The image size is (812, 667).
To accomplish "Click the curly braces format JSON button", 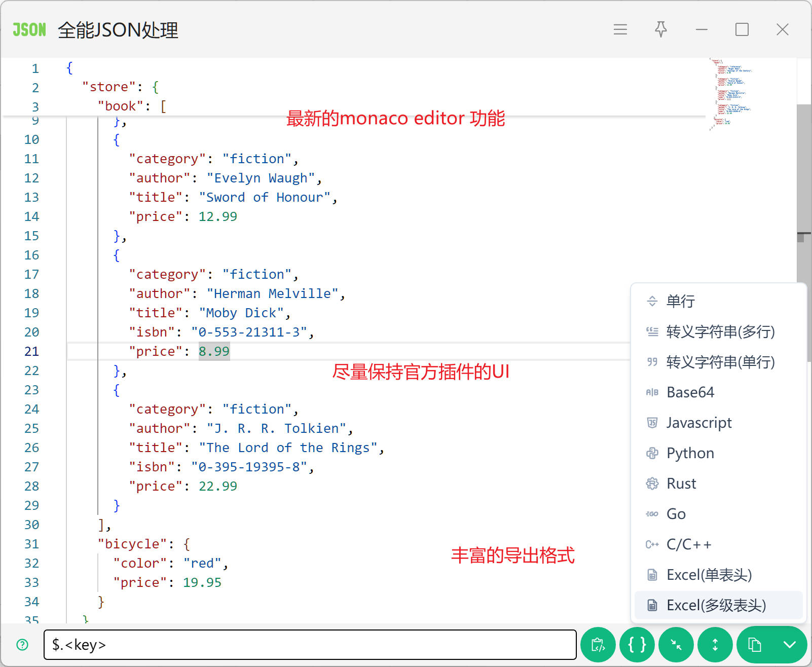I will (637, 645).
